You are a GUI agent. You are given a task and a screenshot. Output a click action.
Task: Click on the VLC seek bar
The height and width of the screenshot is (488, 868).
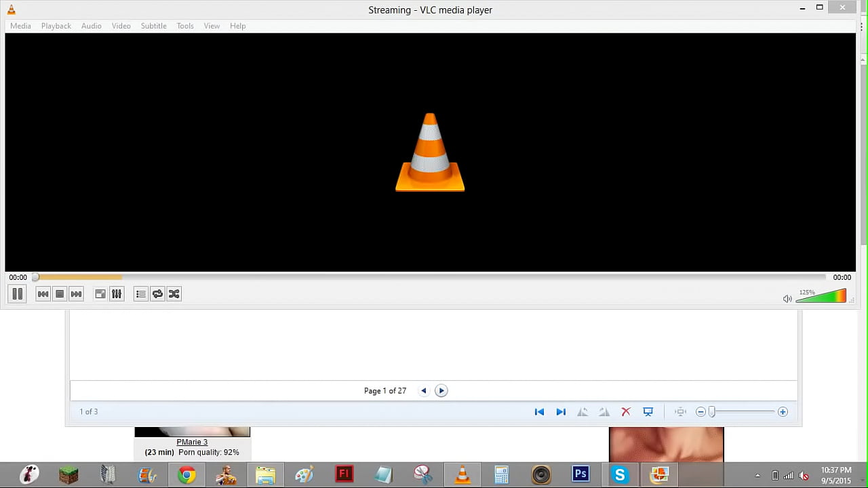tap(430, 277)
